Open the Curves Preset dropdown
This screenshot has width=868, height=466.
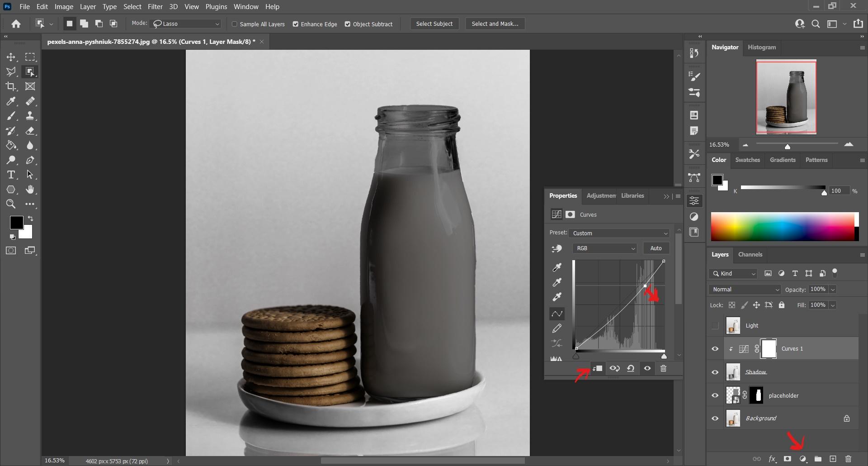tap(619, 233)
